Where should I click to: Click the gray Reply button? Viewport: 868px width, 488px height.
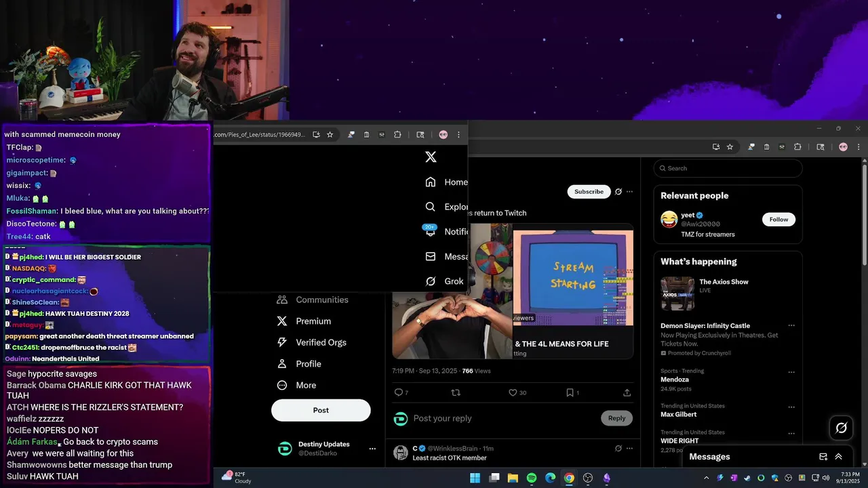pyautogui.click(x=616, y=418)
